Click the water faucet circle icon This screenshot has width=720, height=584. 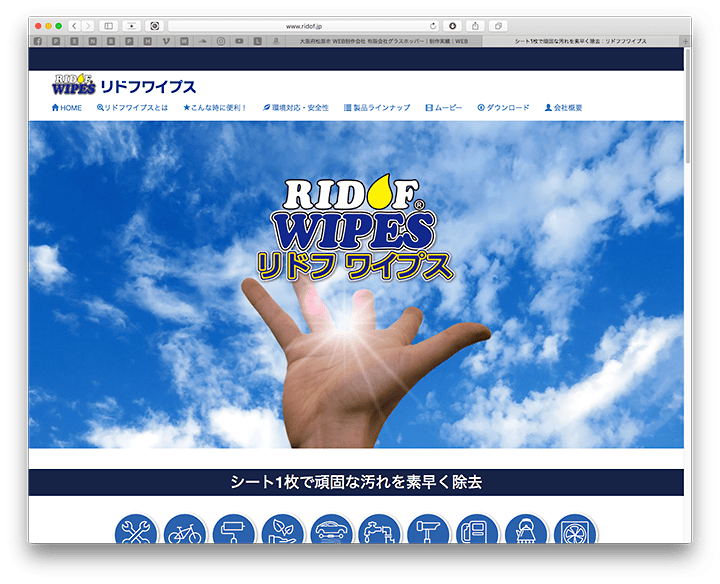pos(380,529)
